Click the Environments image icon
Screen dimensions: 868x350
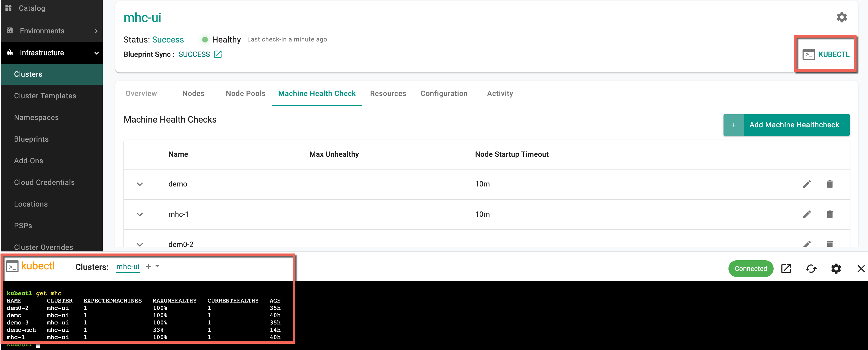pyautogui.click(x=10, y=31)
